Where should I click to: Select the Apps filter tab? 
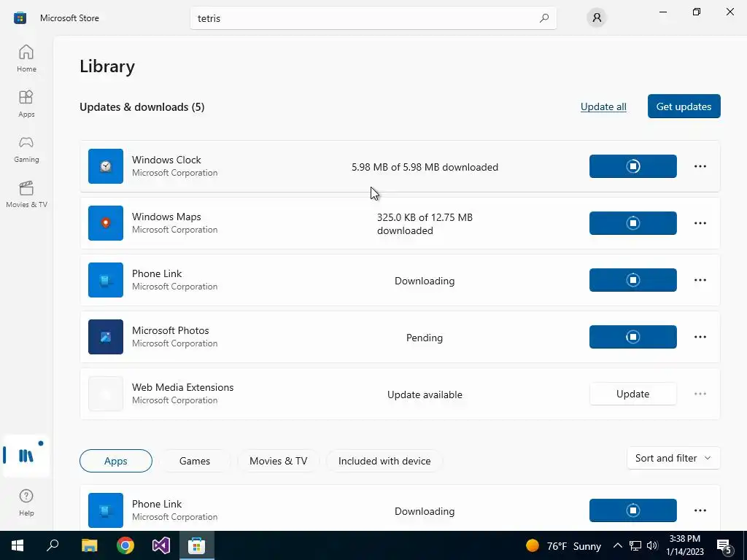116,461
